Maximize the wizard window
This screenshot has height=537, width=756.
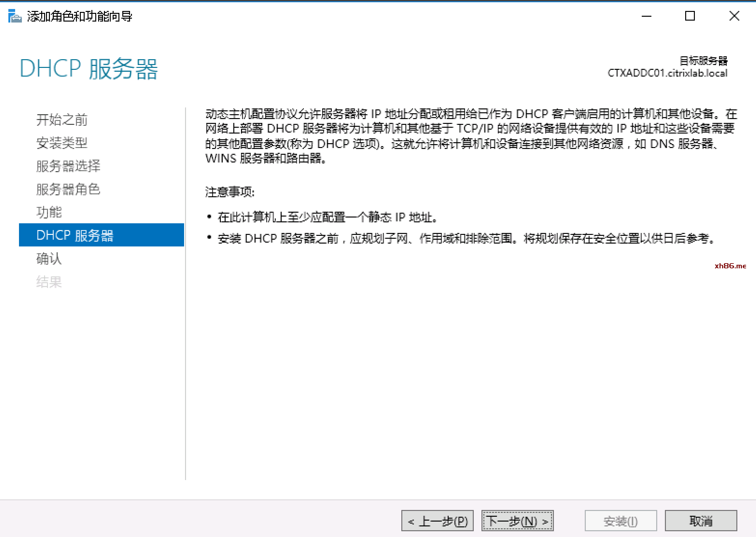point(689,16)
